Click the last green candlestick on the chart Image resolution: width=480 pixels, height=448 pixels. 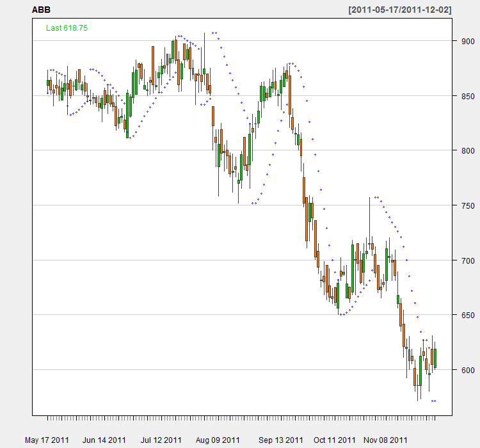[x=435, y=358]
